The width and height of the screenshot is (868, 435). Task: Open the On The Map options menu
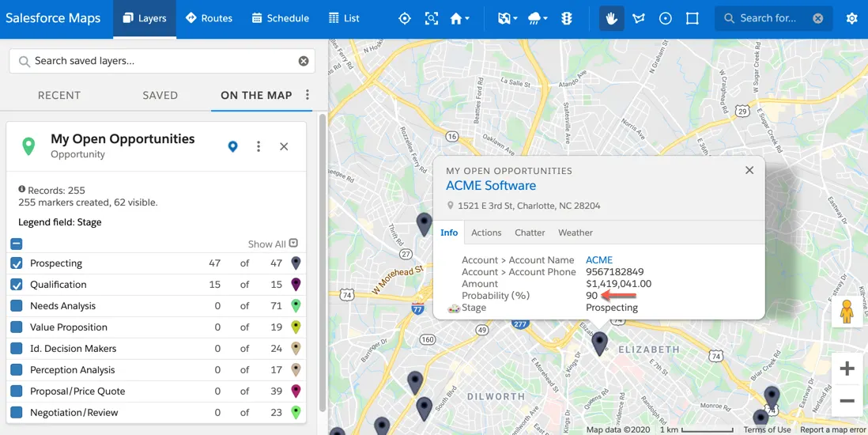pos(308,95)
